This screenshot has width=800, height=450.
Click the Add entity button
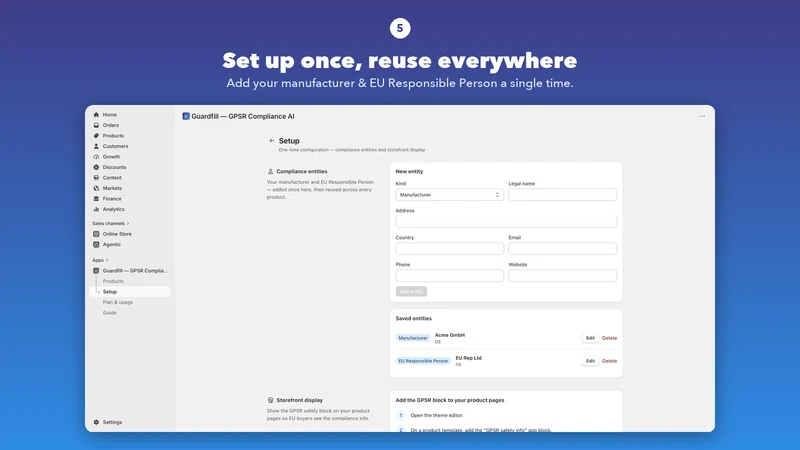[411, 291]
